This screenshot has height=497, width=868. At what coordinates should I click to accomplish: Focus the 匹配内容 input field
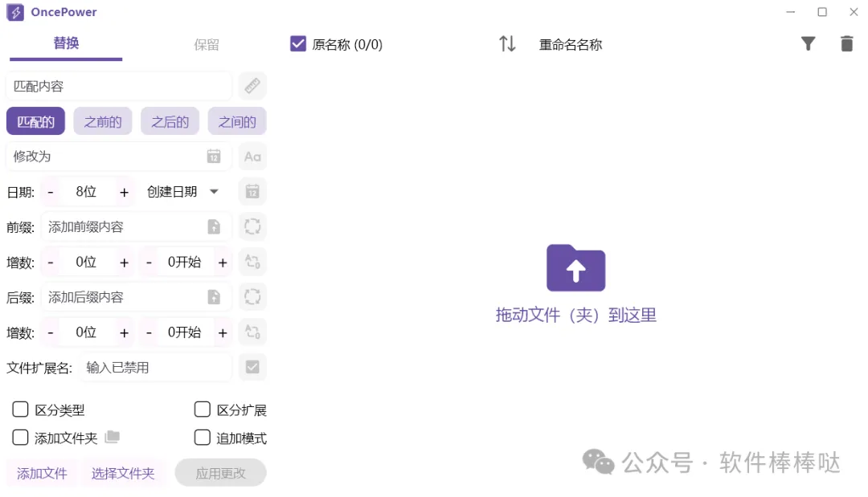(x=119, y=86)
